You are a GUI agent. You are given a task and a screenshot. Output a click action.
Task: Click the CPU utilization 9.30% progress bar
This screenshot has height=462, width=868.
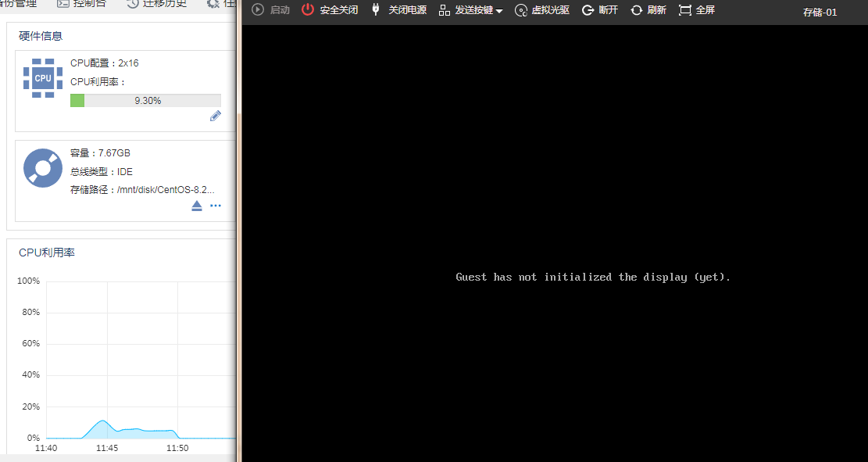click(145, 100)
